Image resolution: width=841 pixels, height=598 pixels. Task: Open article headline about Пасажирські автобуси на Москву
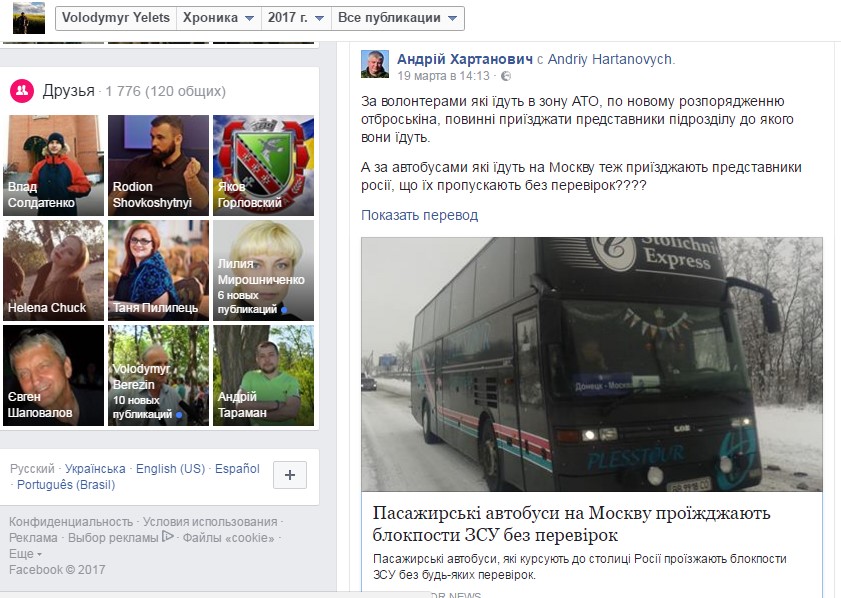coord(571,523)
